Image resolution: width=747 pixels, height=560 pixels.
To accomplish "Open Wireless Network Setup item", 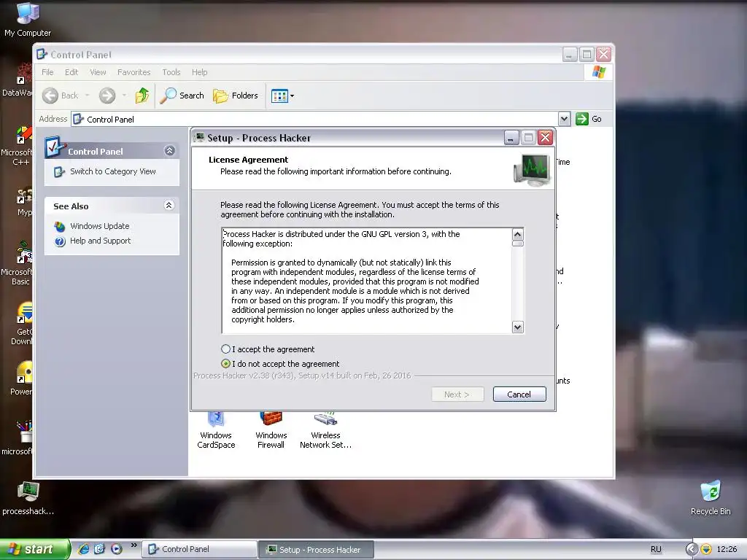I will (326, 431).
